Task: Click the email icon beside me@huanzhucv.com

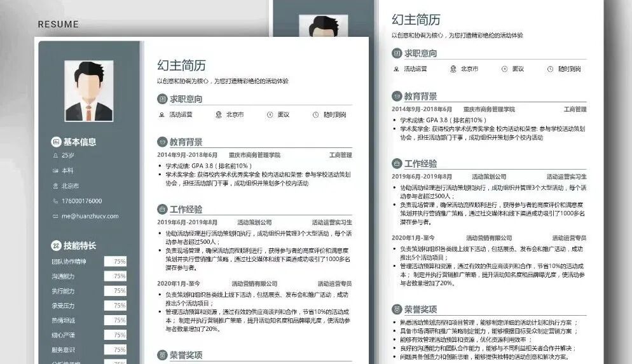Action: pos(55,216)
